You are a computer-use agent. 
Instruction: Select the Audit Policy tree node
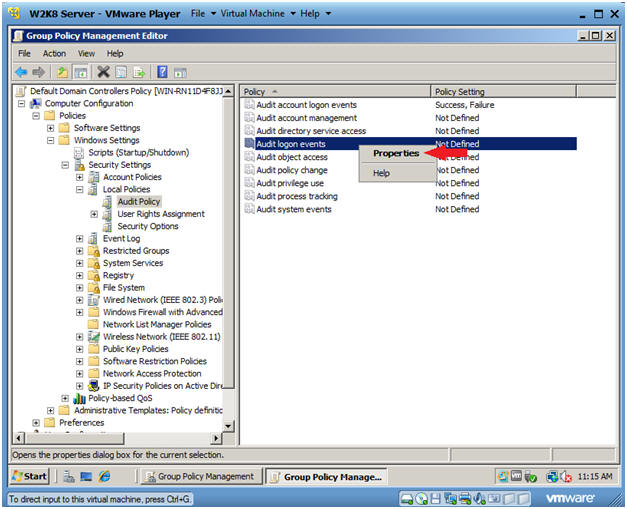pyautogui.click(x=139, y=202)
